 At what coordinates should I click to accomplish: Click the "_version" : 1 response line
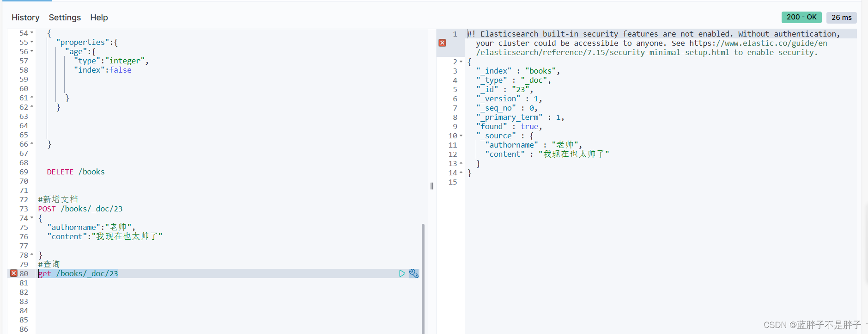click(510, 99)
